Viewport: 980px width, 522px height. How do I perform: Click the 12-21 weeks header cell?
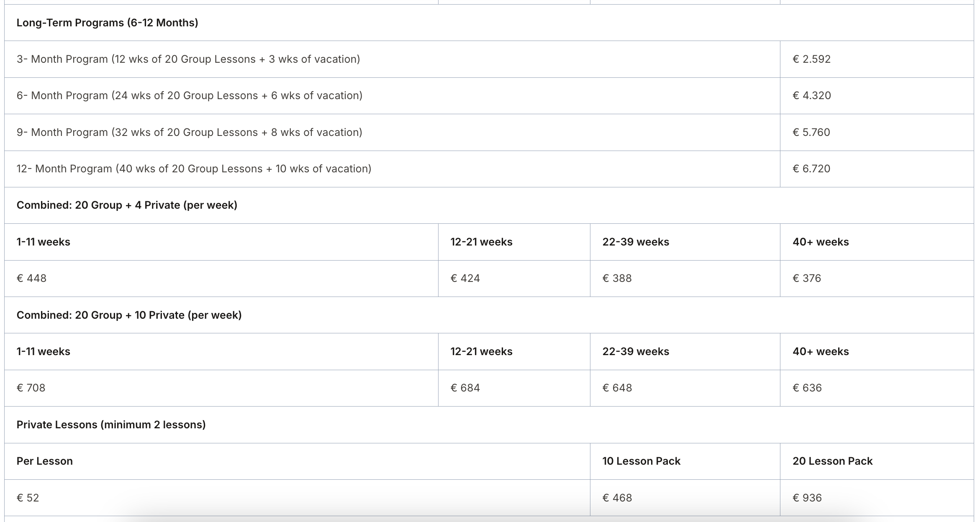[481, 241]
